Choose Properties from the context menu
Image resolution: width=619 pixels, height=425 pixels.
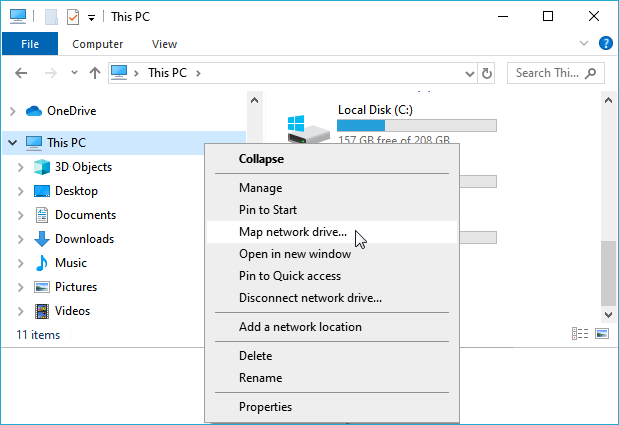[x=265, y=407]
